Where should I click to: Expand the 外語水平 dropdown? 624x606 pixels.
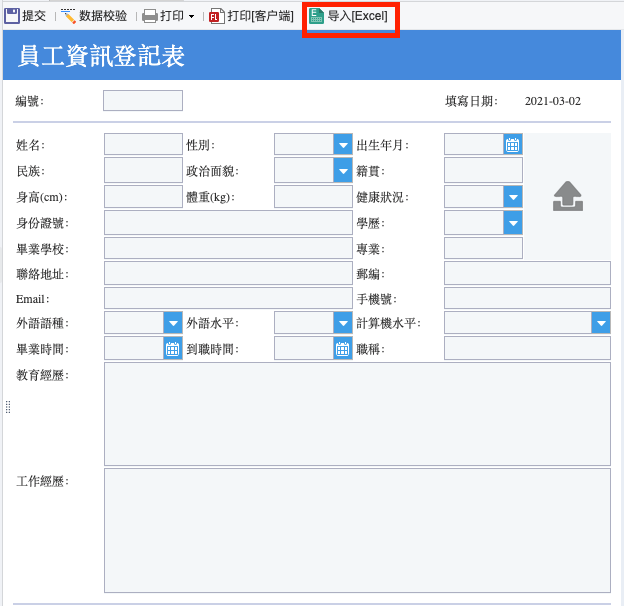(x=343, y=323)
